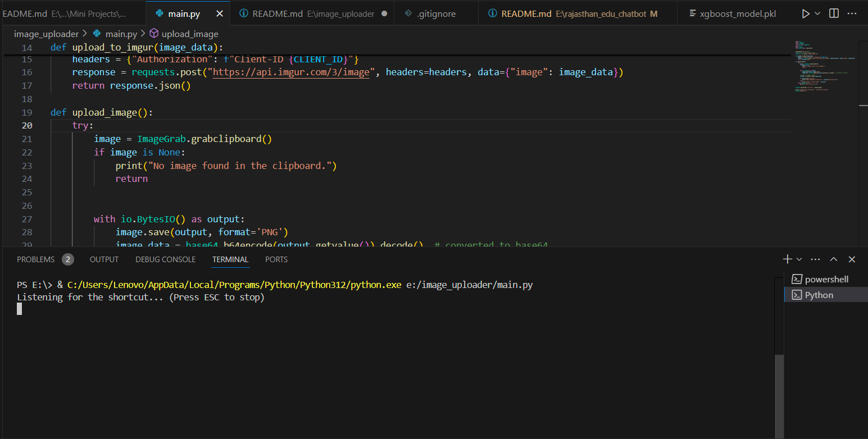Click line number 19 in the gutter
This screenshot has width=868, height=439.
[27, 112]
